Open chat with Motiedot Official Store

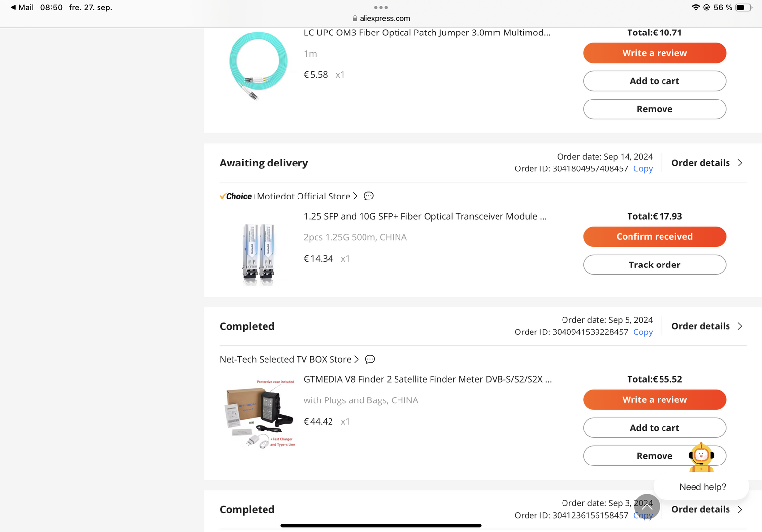pyautogui.click(x=368, y=196)
